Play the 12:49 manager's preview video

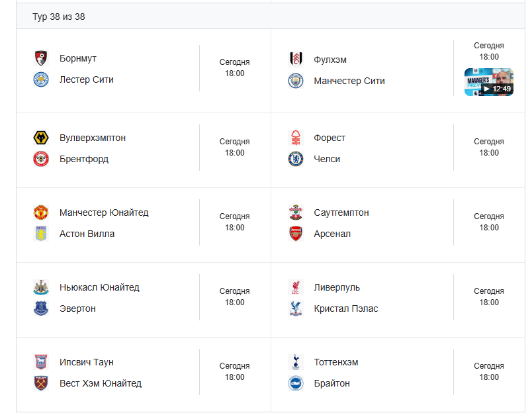(x=488, y=82)
